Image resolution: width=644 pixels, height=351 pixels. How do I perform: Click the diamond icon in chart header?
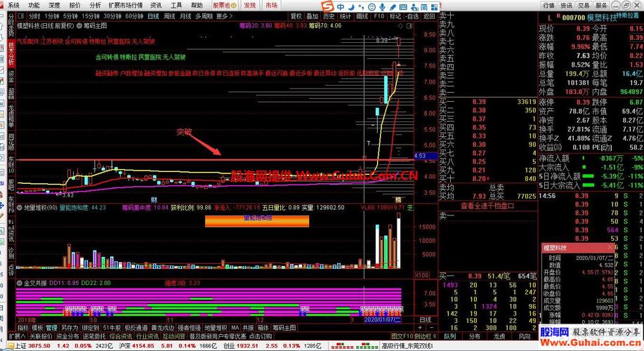[x=400, y=26]
